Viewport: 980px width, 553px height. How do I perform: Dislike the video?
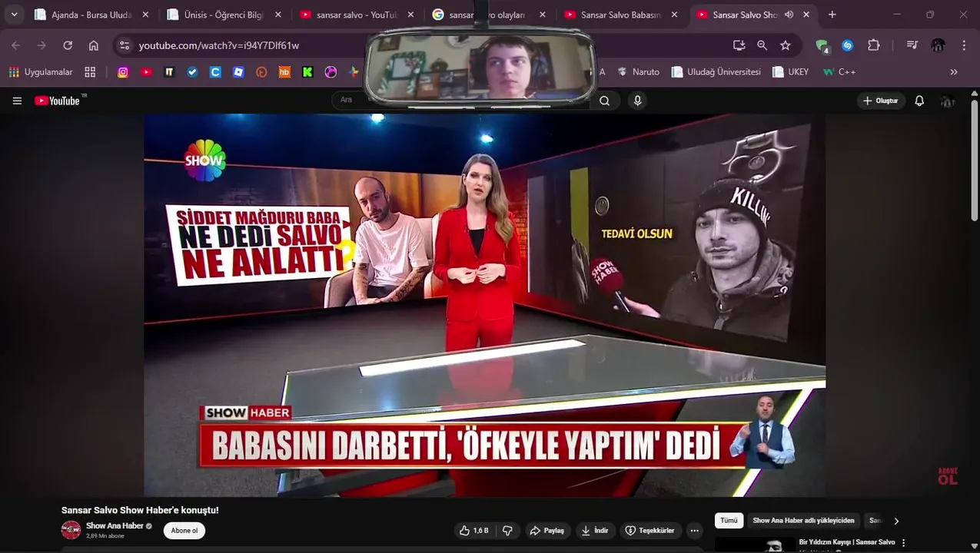[x=507, y=531]
